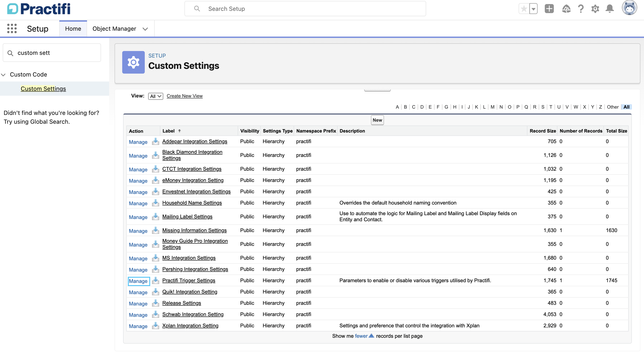Open the Trailhead guidance icon
The image size is (644, 354).
point(566,9)
